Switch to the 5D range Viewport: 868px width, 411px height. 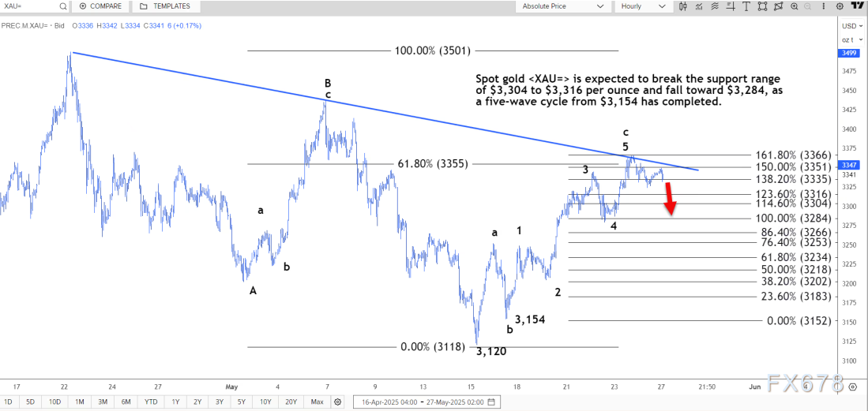click(x=30, y=402)
